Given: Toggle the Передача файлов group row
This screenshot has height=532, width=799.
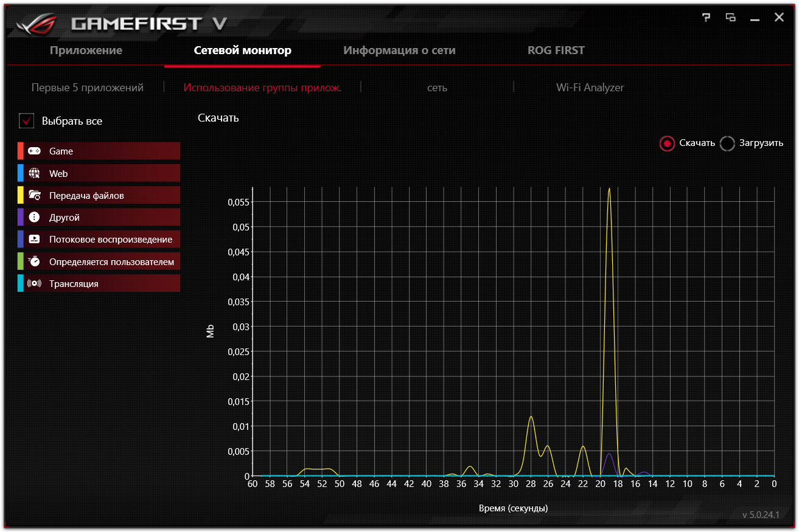Looking at the screenshot, I should click(x=99, y=195).
